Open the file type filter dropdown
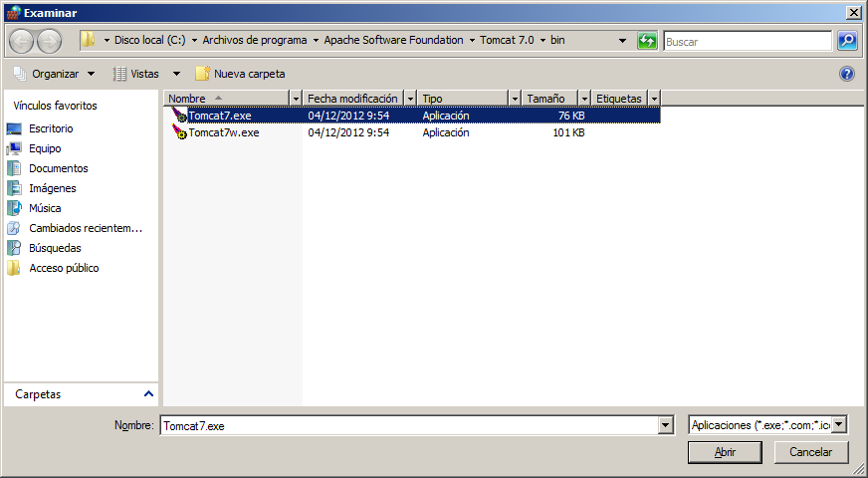Viewport: 868px width, 478px height. 839,425
